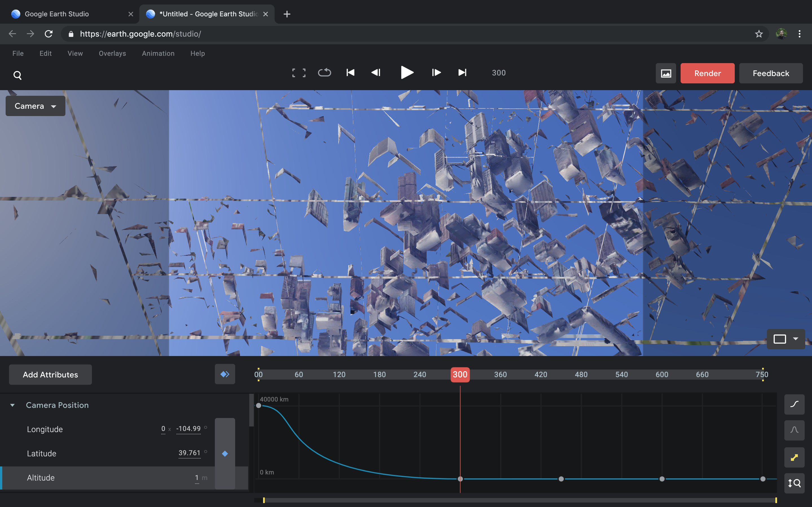Collapse the Camera Position attribute group
The width and height of the screenshot is (812, 507).
pyautogui.click(x=12, y=405)
